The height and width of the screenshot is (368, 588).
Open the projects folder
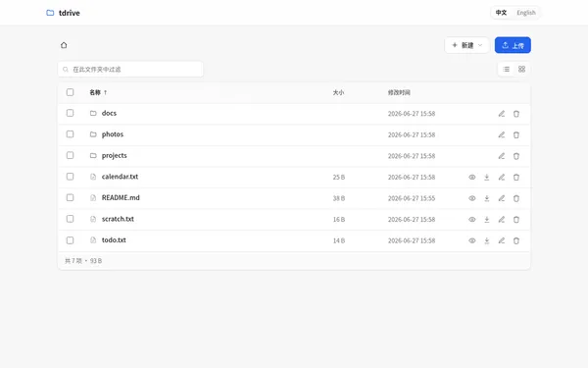coord(115,155)
